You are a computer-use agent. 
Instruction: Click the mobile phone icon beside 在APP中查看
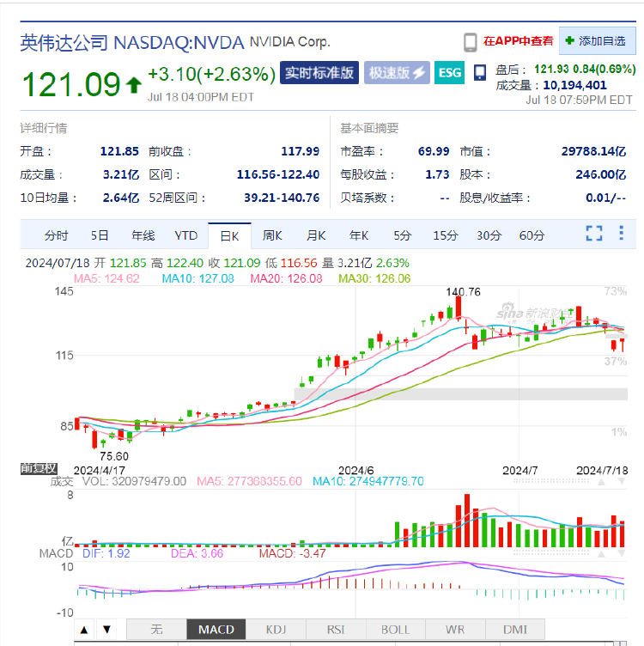click(471, 42)
